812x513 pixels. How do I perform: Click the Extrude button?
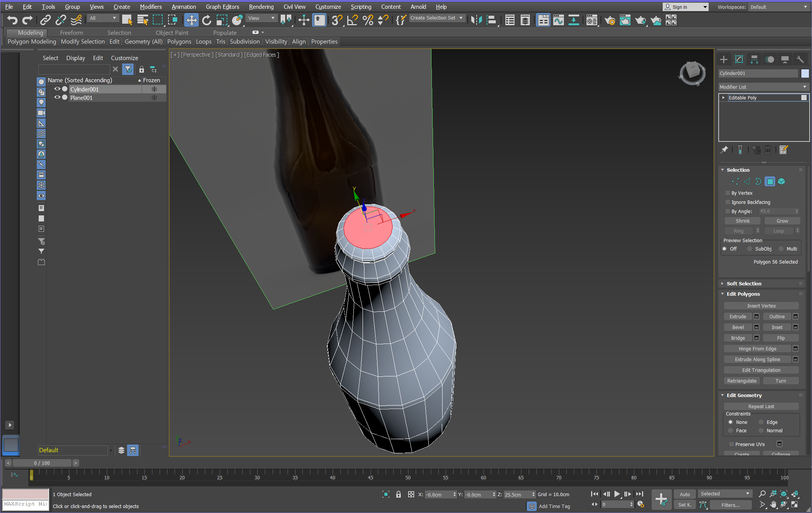(738, 316)
